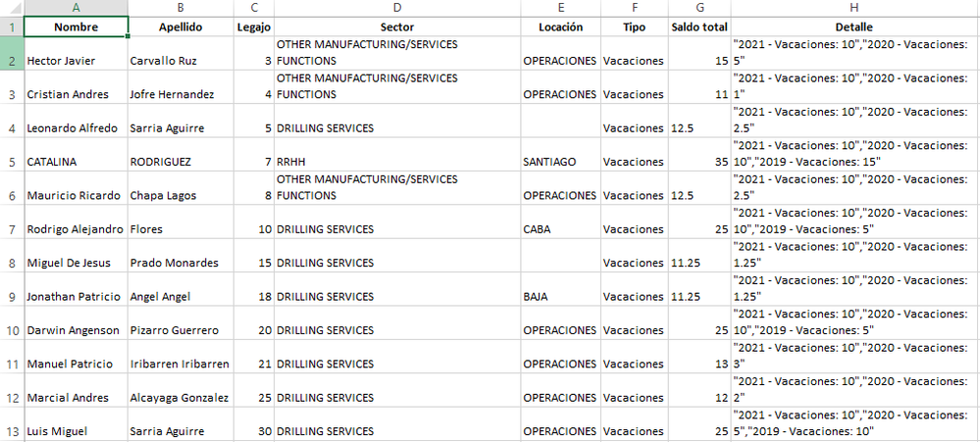Screen dimensions: 980x442
Task: Click cell with CATALINA
Action: click(x=77, y=154)
